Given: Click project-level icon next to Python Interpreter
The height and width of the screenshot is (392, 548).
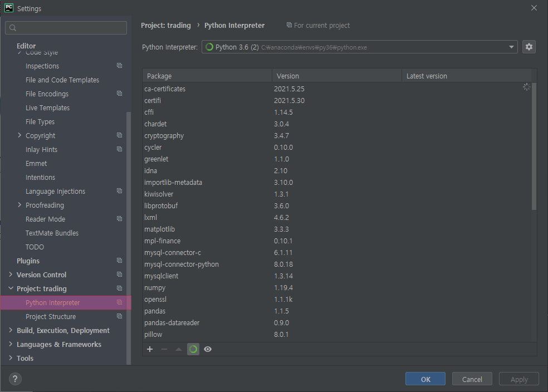Looking at the screenshot, I should click(120, 302).
